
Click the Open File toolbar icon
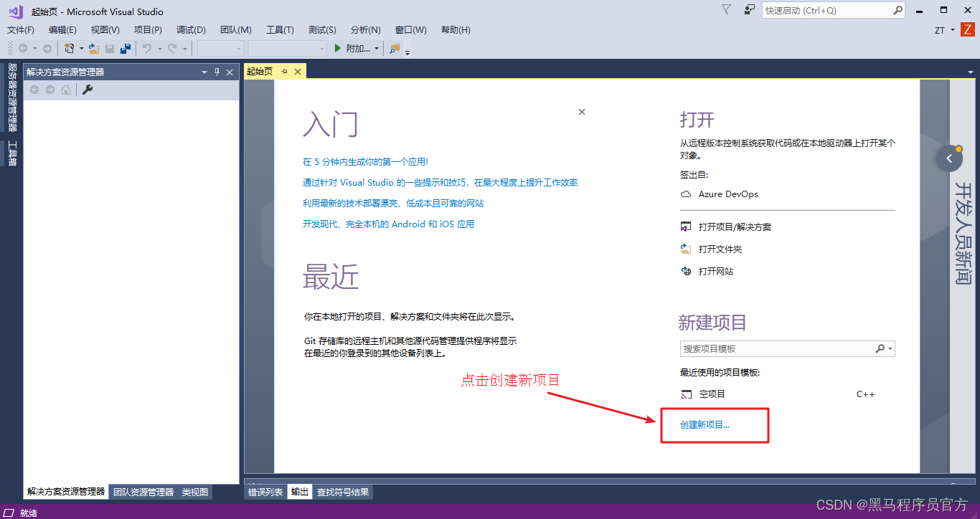click(94, 48)
